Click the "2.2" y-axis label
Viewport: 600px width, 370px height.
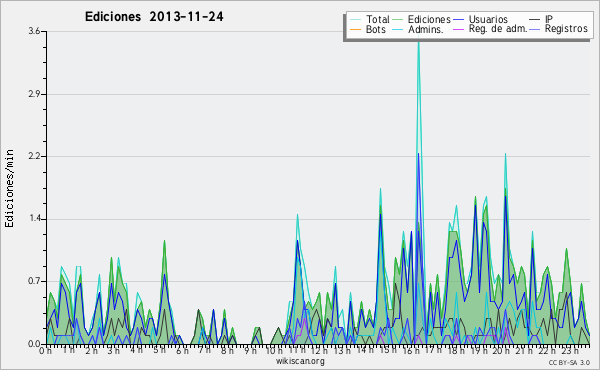coord(34,156)
